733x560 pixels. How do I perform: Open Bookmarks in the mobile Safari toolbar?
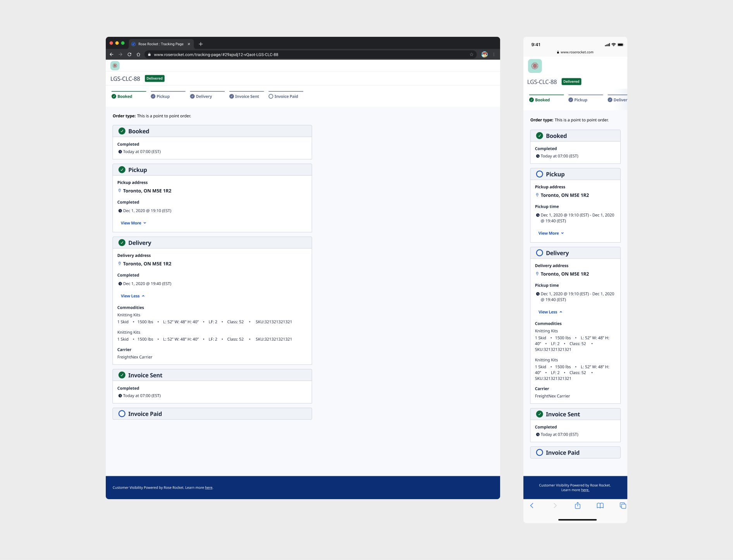click(600, 505)
